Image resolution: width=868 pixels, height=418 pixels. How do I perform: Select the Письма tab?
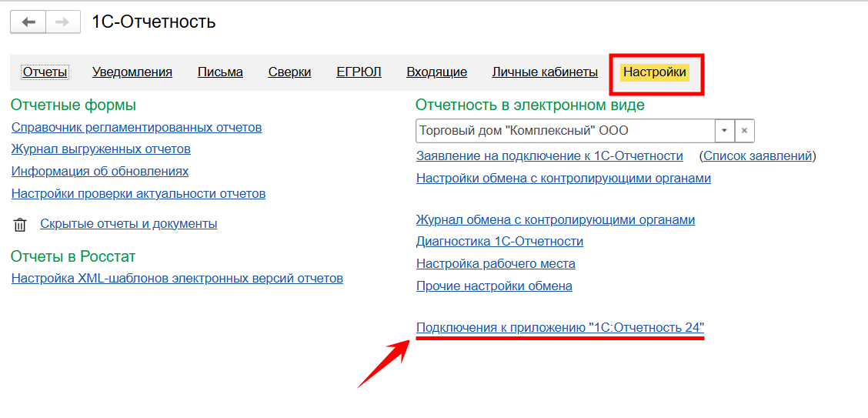coord(220,72)
